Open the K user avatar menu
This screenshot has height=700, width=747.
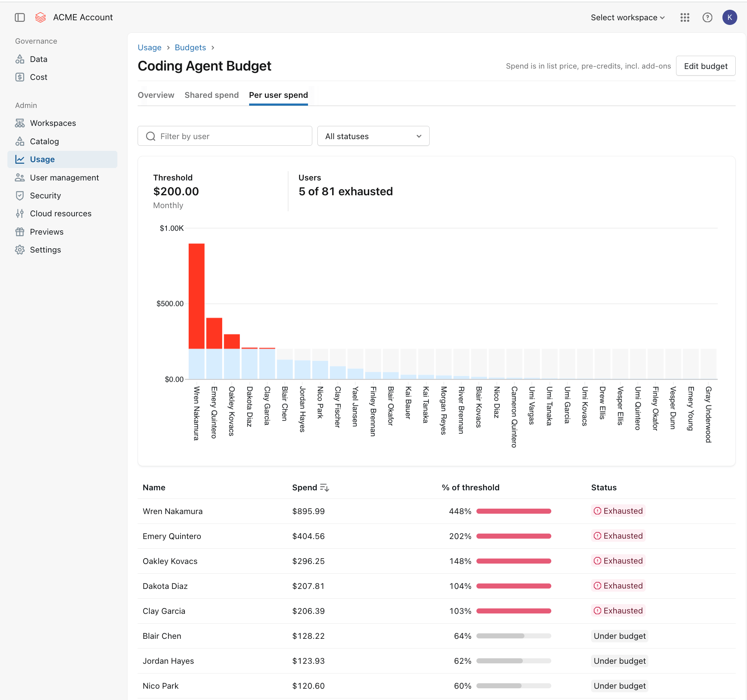coord(729,18)
